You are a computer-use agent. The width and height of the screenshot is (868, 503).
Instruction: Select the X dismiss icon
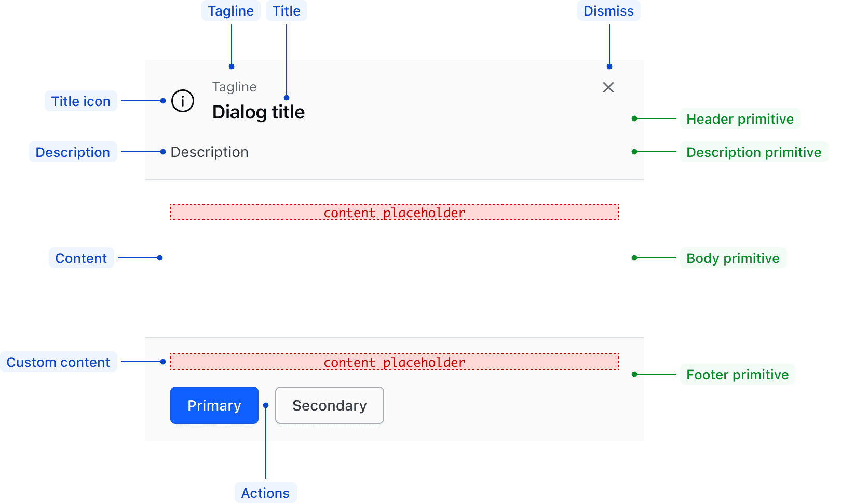point(608,88)
